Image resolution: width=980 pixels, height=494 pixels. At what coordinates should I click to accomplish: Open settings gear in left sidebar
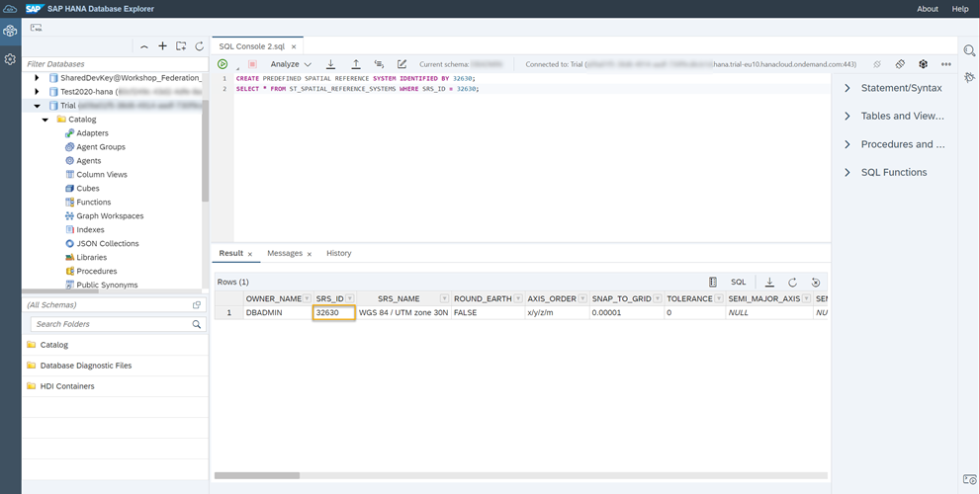tap(10, 59)
